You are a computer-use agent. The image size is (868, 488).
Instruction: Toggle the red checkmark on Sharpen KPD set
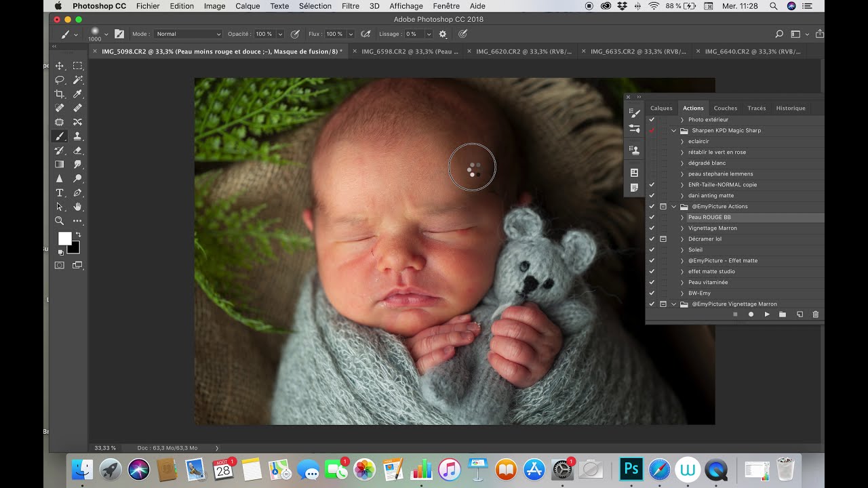(x=652, y=130)
